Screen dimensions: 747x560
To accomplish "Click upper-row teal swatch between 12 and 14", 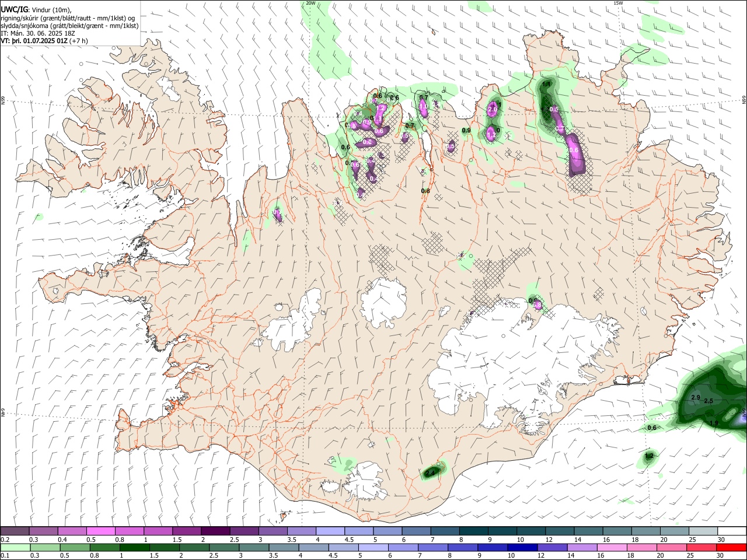I will (559, 531).
